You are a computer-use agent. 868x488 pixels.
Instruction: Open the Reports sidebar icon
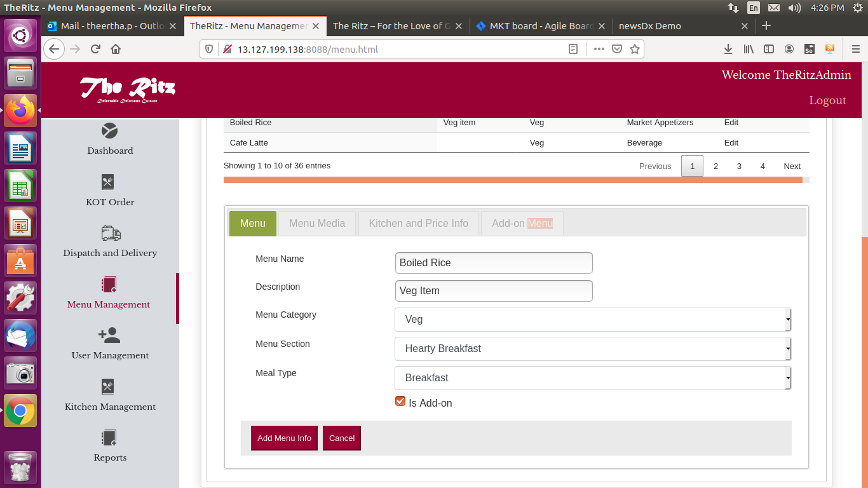point(109,438)
